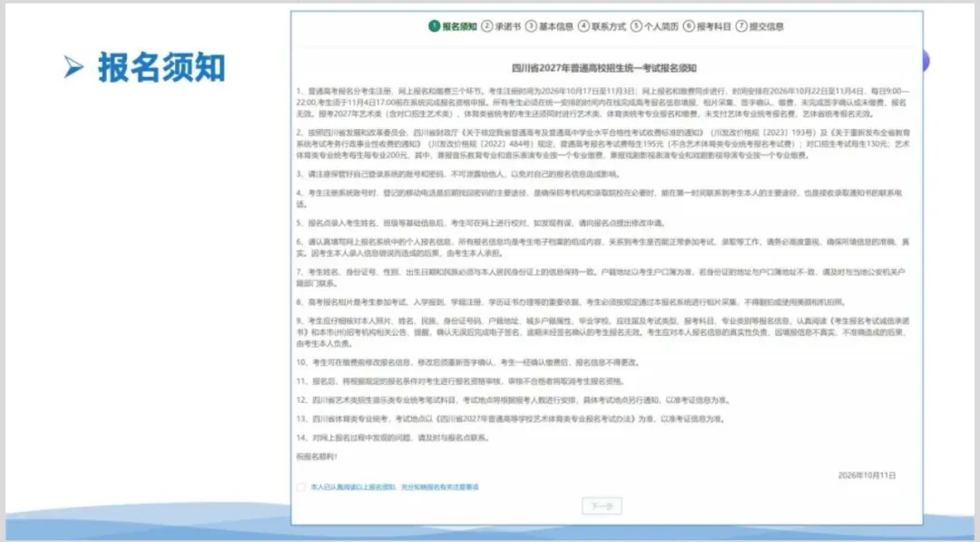Click the slide heading 报名须知 on the left
The width and height of the screenshot is (980, 542).
point(162,67)
